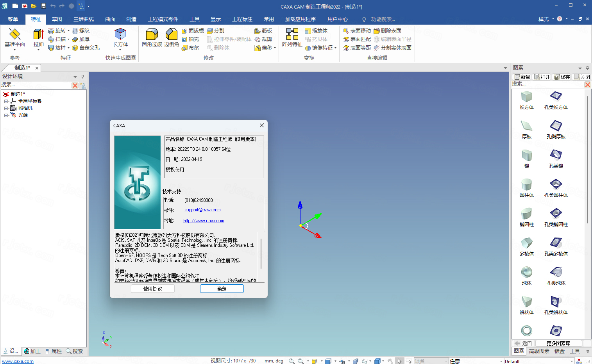Open the 旋转 dropdown arrow

(68, 30)
